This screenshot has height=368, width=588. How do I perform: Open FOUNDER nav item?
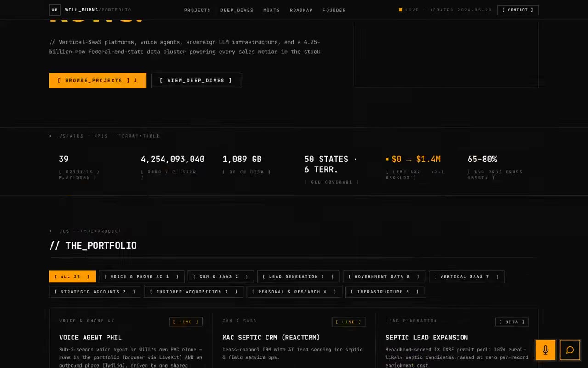pos(334,10)
